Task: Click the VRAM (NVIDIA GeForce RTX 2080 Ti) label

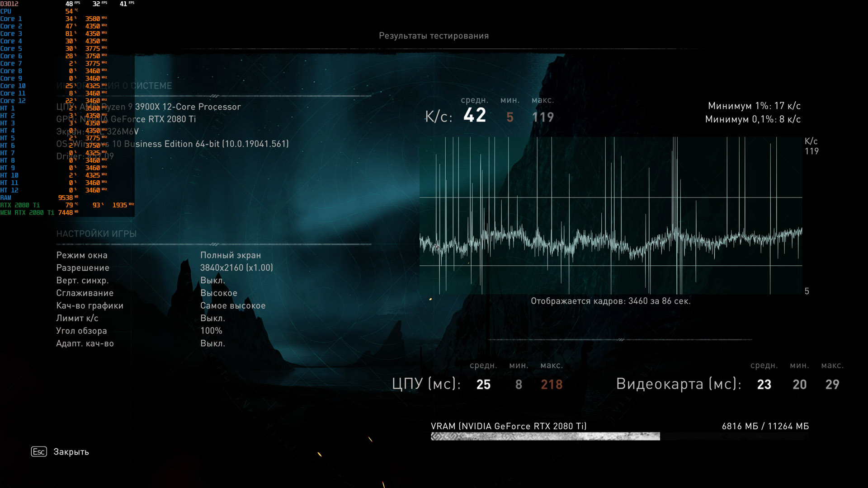Action: click(x=509, y=426)
